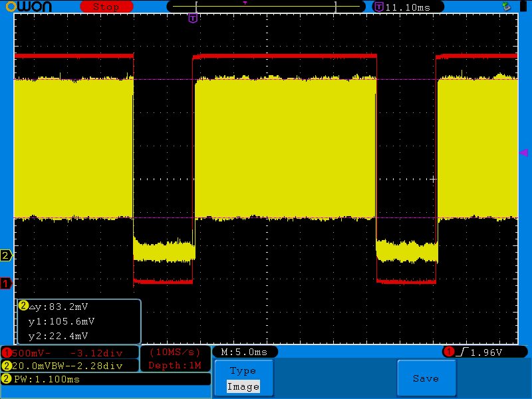Viewport: 532px width, 399px height.
Task: Click the purple trigger level arrow
Action: (523, 153)
